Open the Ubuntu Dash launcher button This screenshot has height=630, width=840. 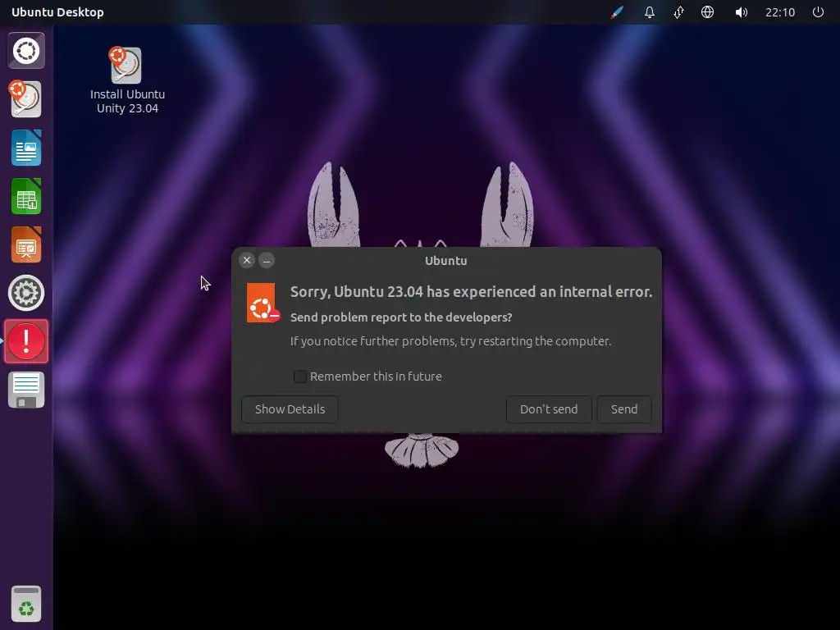tap(25, 51)
